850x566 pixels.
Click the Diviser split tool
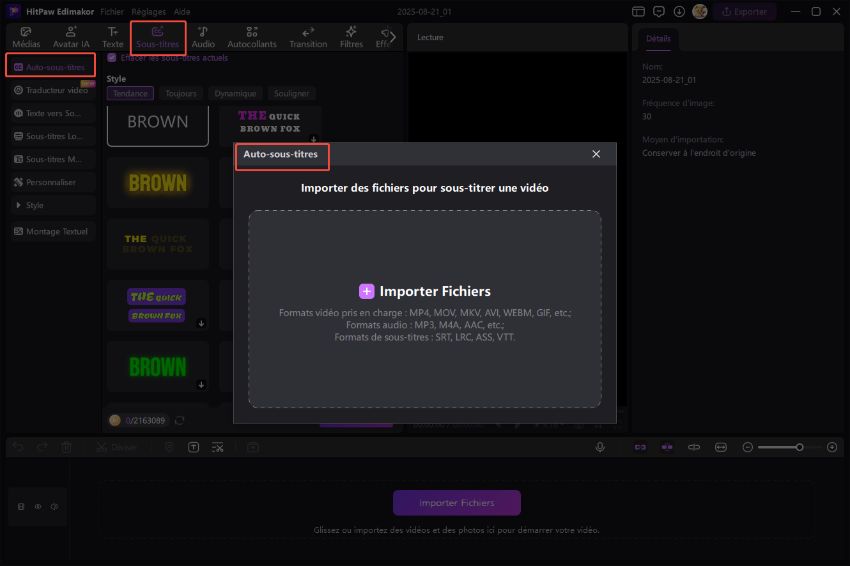(116, 447)
